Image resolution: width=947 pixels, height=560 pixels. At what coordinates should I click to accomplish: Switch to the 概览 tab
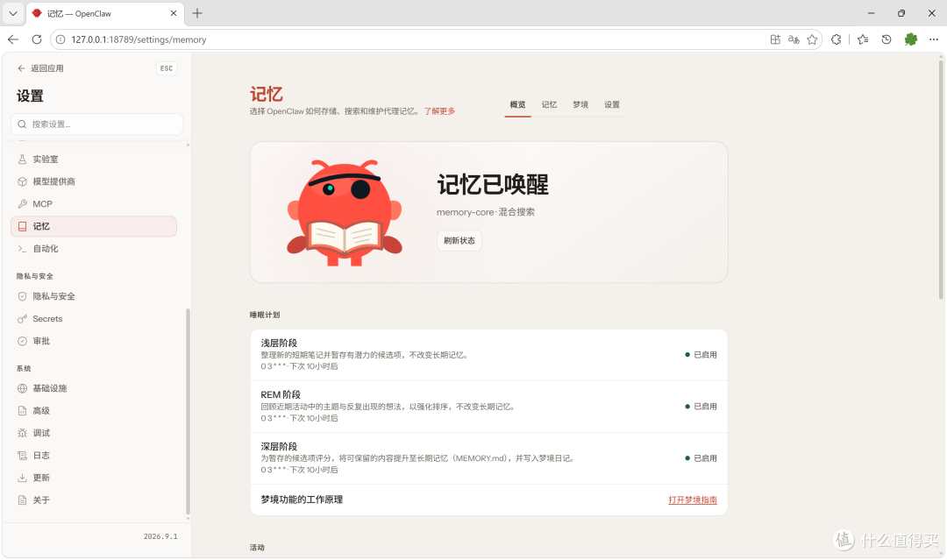517,104
